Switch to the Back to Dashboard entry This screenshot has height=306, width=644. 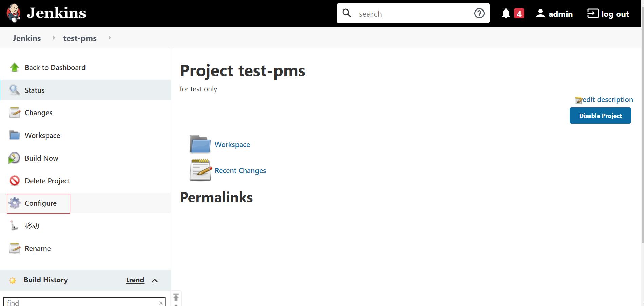point(55,67)
